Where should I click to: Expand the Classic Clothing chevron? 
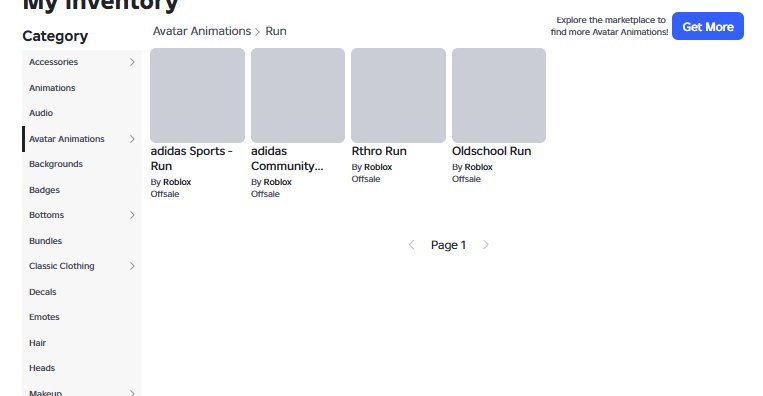click(132, 266)
